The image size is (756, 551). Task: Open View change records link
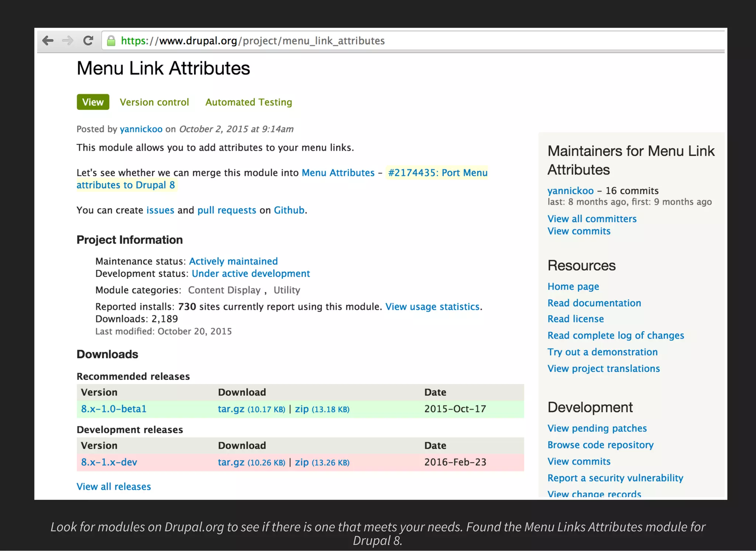tap(594, 494)
